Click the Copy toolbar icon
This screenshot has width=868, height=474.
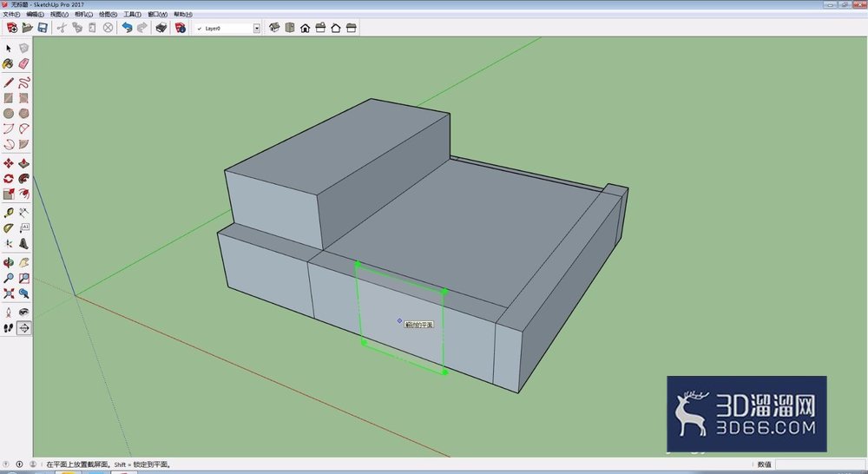point(77,28)
